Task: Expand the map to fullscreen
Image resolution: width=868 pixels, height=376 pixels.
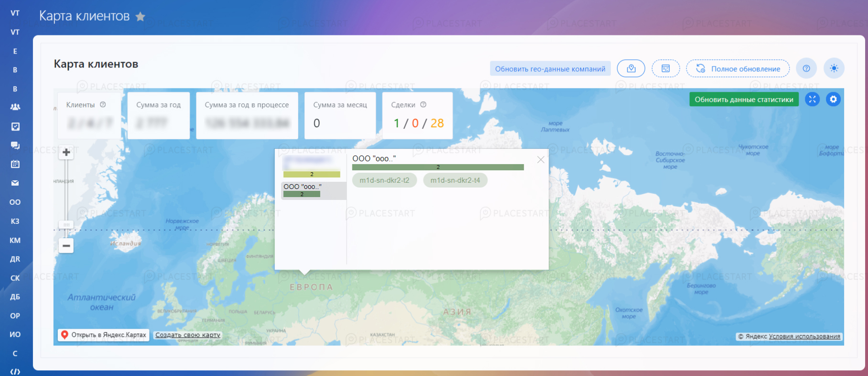Action: (812, 99)
